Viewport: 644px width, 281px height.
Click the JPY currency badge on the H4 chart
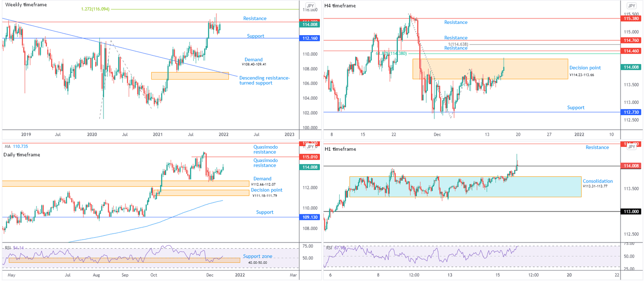(631, 6)
